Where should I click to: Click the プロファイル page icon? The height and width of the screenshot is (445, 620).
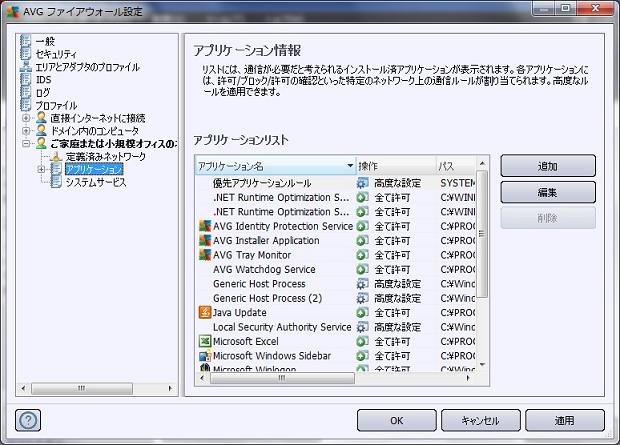[26, 105]
